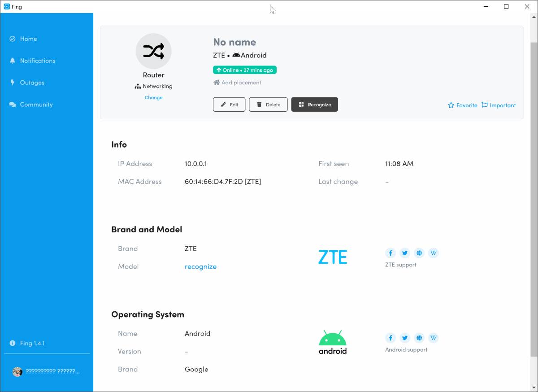This screenshot has height=392, width=538.
Task: Click the Android small icon in subtitle
Action: click(236, 55)
